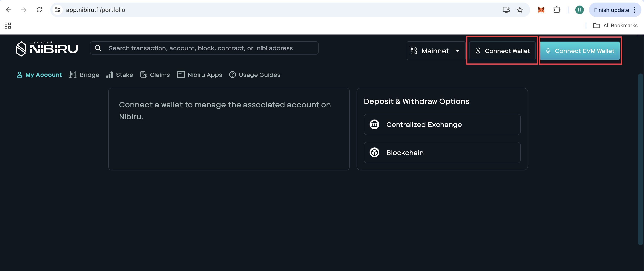Switch to the Bridge tab
Image resolution: width=644 pixels, height=271 pixels.
click(x=84, y=75)
